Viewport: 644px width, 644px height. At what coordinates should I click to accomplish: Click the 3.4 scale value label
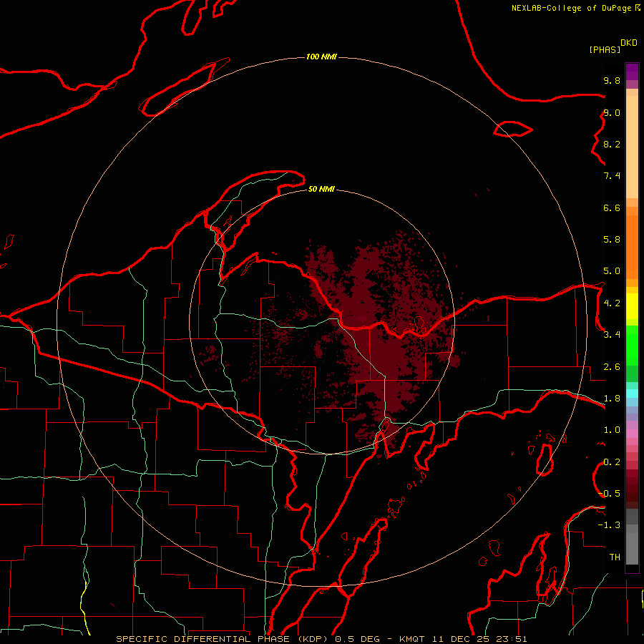tap(612, 335)
